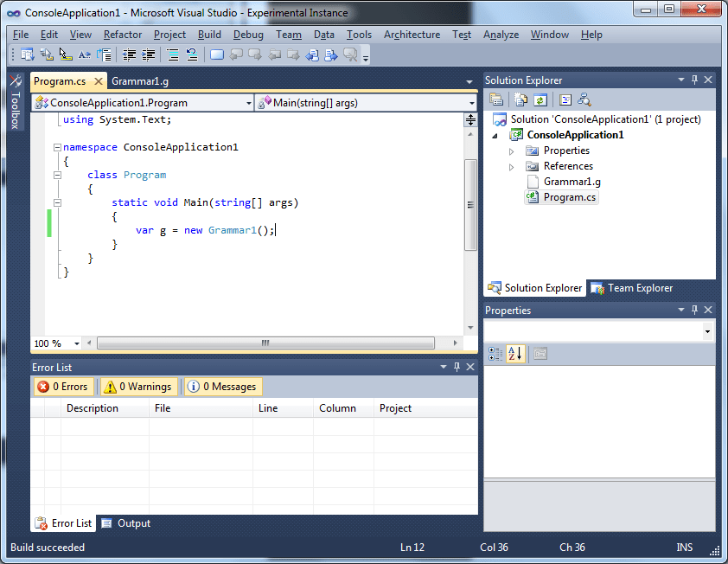
Task: Expand the Properties tree node
Action: click(511, 151)
